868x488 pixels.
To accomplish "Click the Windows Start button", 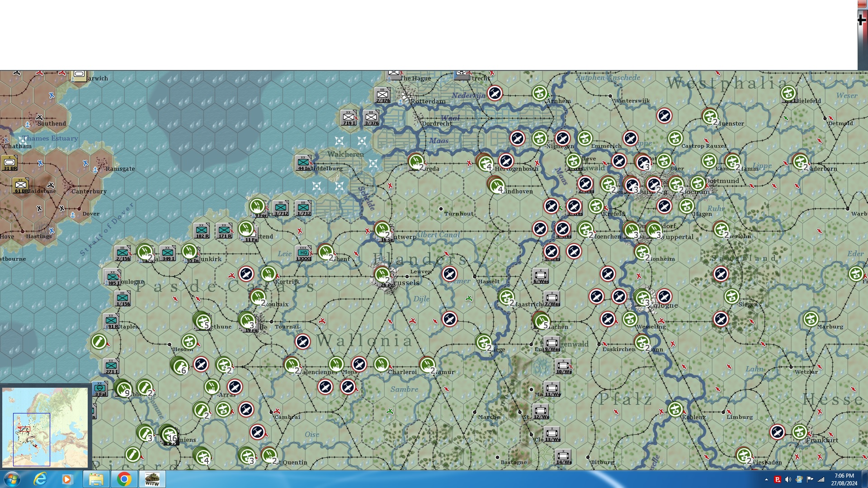I will (12, 479).
